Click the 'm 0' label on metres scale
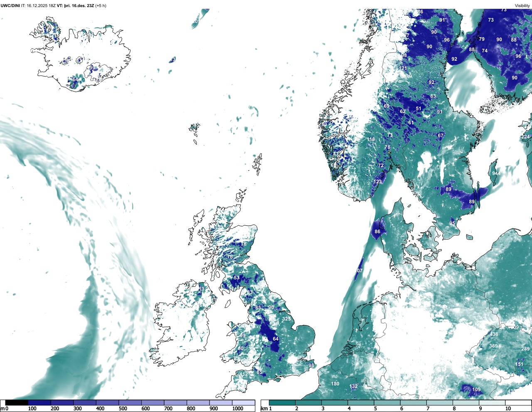 click(x=4, y=409)
